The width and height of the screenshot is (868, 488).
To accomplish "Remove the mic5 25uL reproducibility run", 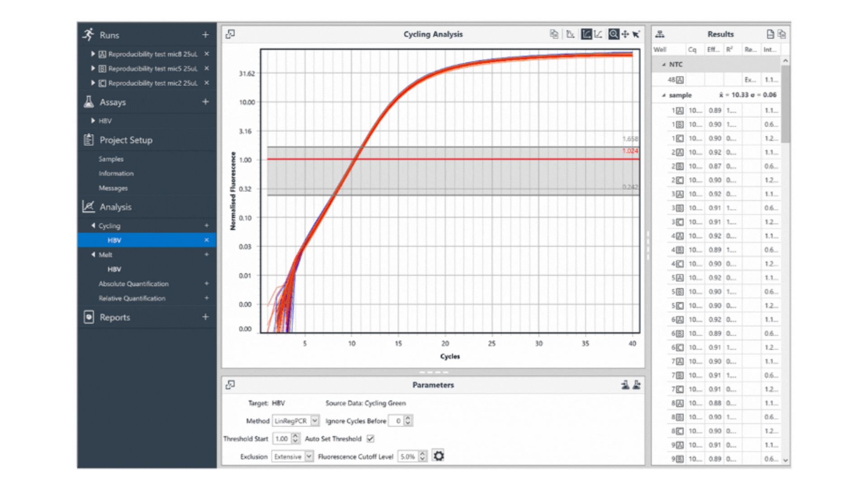I will click(x=207, y=68).
